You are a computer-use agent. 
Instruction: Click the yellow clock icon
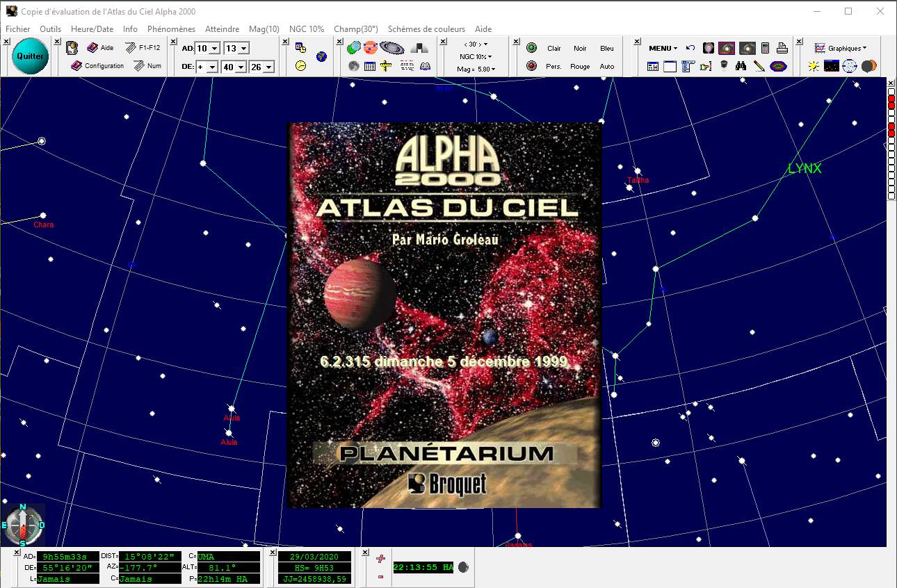(x=300, y=66)
